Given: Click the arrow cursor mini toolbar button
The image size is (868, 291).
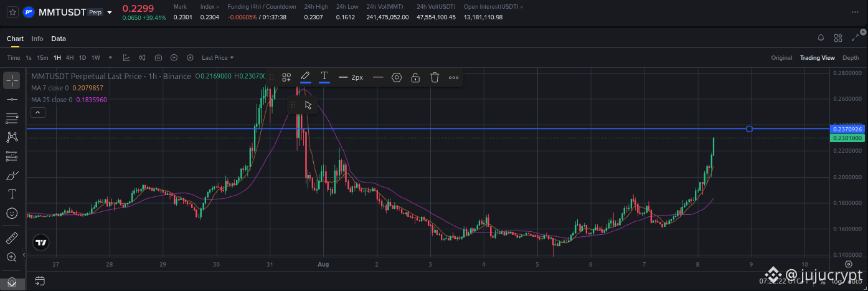Looking at the screenshot, I should (308, 105).
